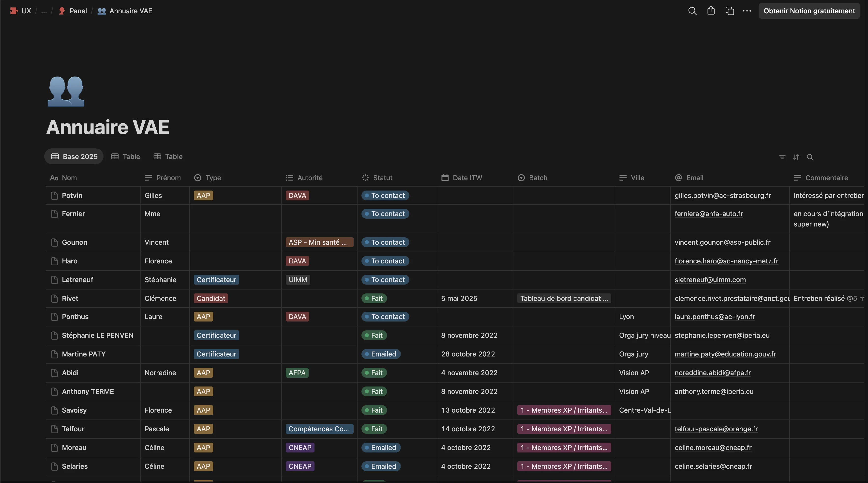
Task: Expand the '...' breadcrumb collapsed items
Action: [44, 11]
